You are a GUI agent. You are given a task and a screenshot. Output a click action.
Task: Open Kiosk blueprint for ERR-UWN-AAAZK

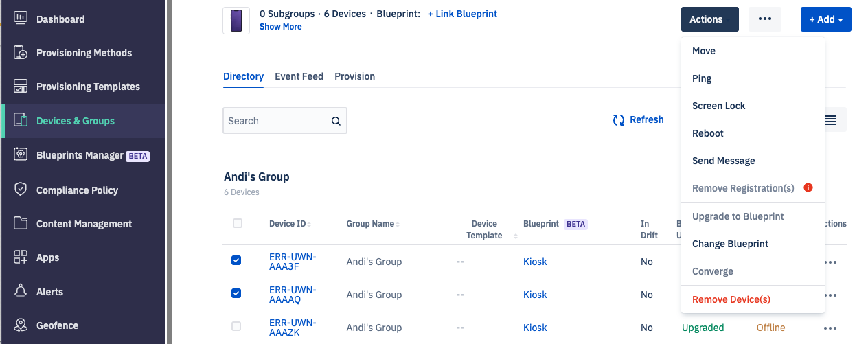[535, 328]
